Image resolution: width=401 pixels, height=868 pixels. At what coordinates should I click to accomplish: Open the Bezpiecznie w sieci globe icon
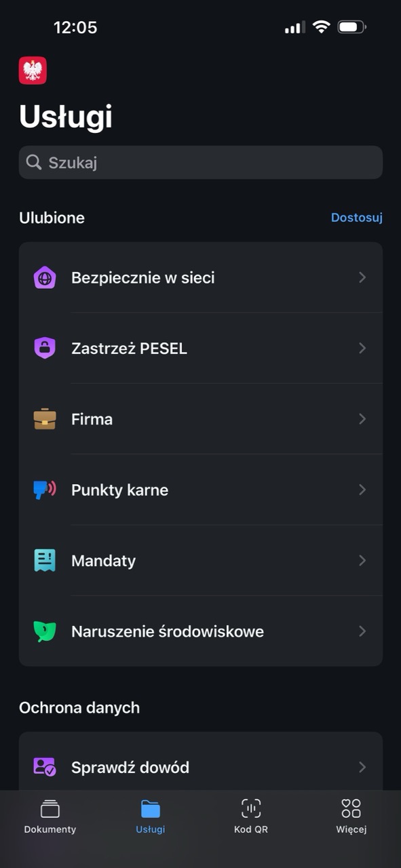point(45,277)
